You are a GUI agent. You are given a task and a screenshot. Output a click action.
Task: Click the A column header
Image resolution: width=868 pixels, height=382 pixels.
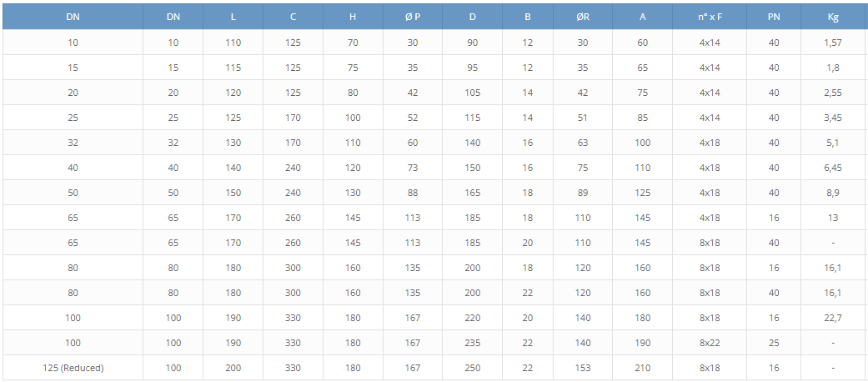click(643, 17)
